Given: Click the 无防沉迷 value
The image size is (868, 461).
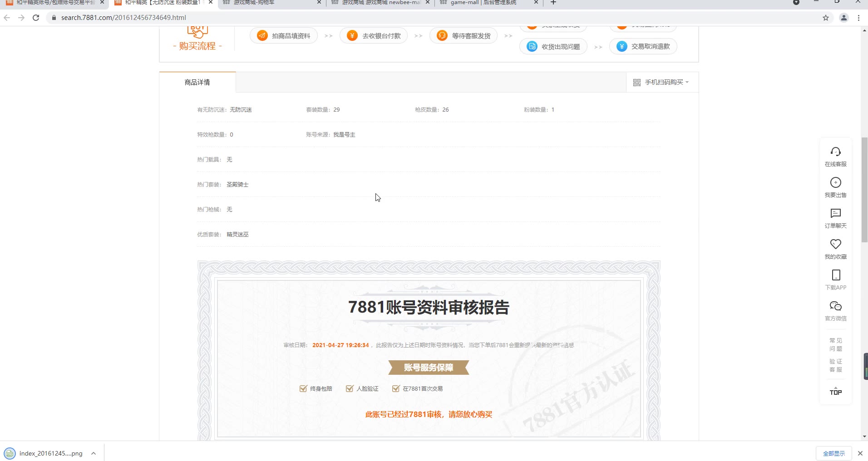Looking at the screenshot, I should point(241,110).
